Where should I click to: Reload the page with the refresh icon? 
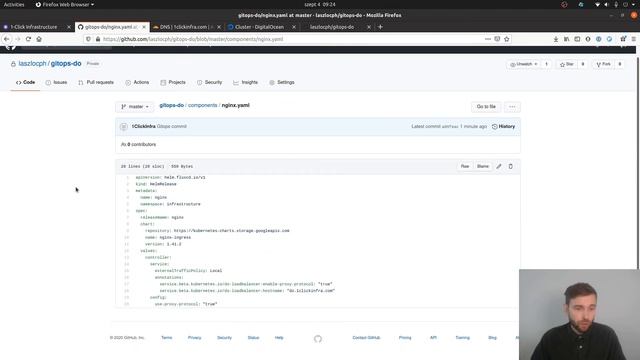[x=28, y=39]
